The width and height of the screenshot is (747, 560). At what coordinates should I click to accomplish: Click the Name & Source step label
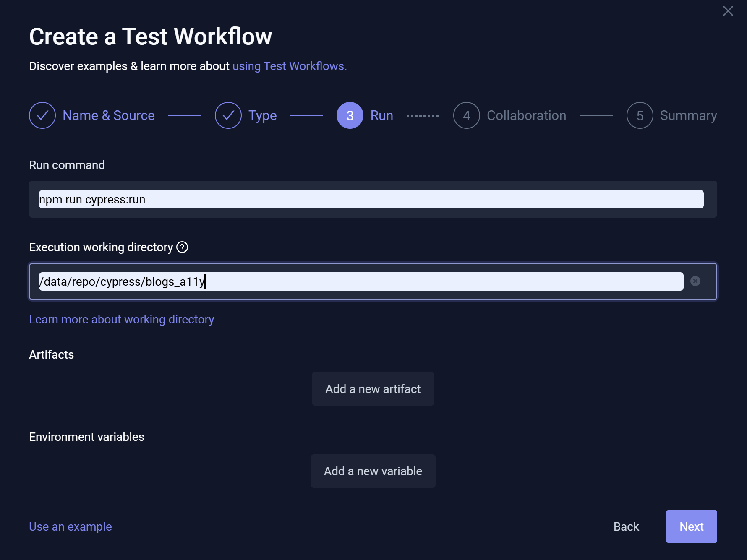point(108,115)
